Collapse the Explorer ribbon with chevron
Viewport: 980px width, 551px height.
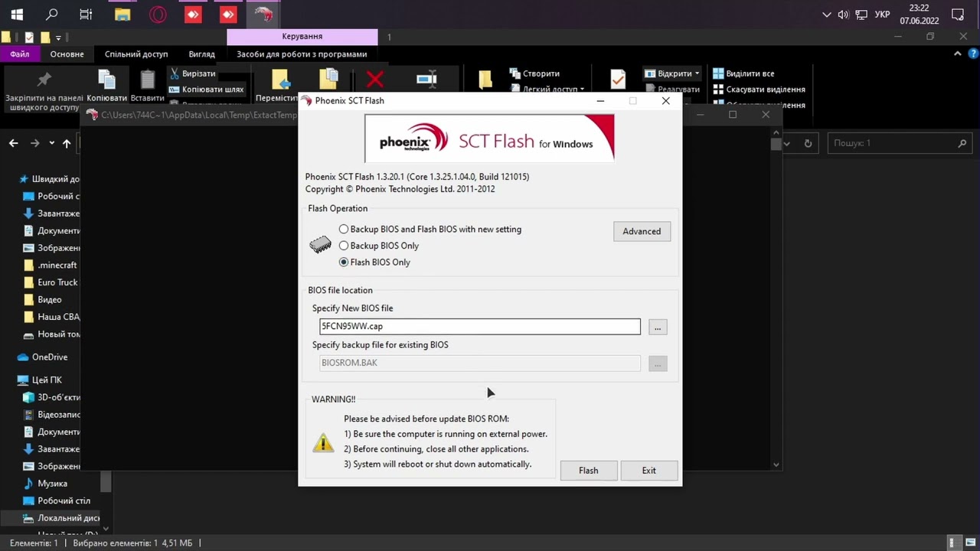958,54
